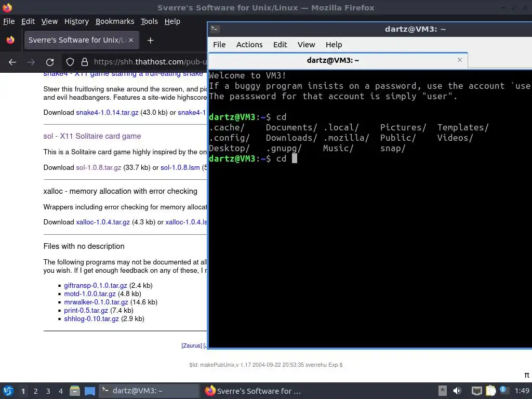Click the snap/ entry in terminal output
This screenshot has width=532, height=399.
[393, 148]
